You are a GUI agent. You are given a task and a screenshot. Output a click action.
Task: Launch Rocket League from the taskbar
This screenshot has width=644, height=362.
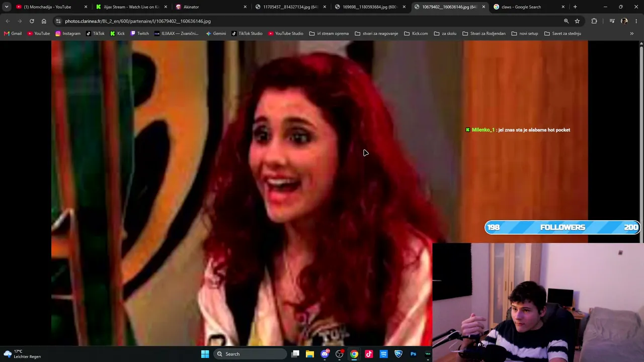click(398, 354)
